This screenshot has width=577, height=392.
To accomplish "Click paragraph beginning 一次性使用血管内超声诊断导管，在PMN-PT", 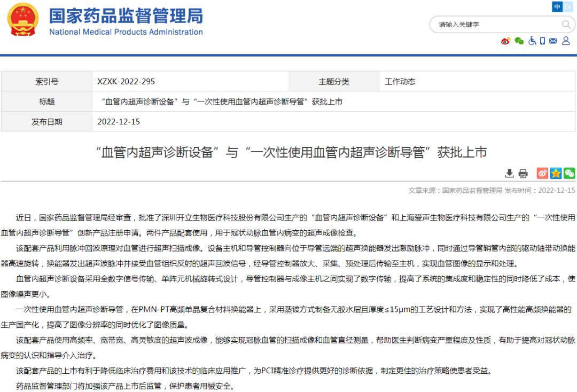I will (x=286, y=317).
